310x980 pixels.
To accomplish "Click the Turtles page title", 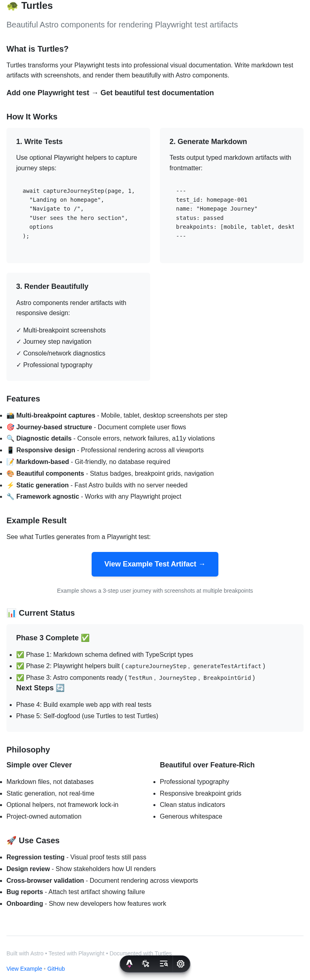I will 37,6.
